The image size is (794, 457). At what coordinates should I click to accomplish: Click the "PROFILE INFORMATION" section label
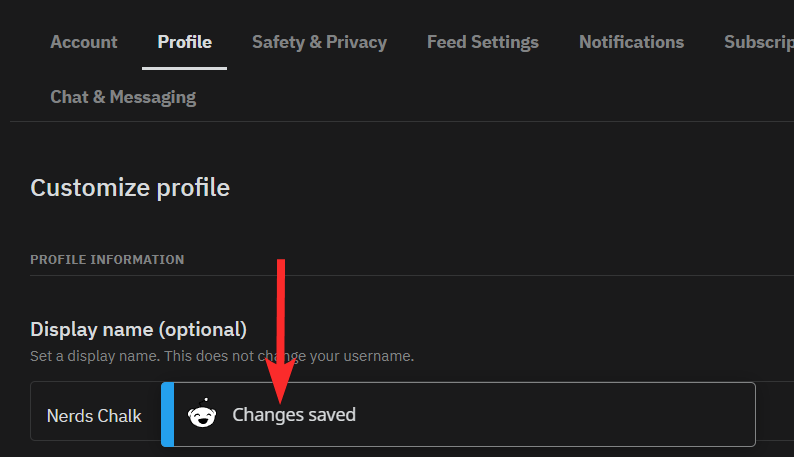[107, 260]
